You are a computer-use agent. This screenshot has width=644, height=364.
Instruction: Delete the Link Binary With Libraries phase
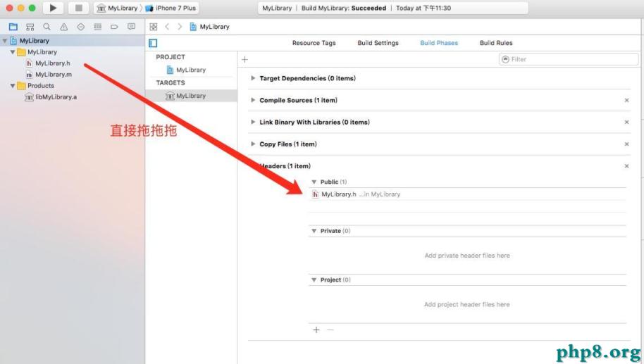627,122
